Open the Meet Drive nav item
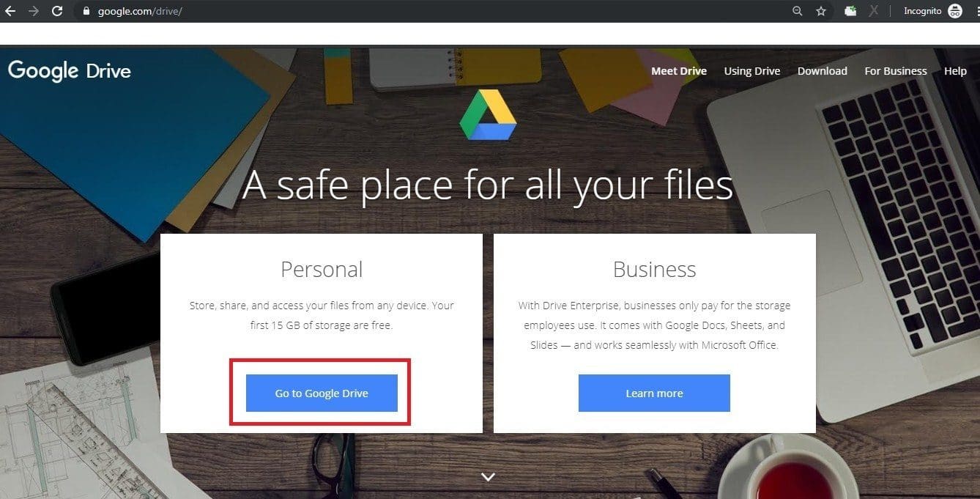The image size is (980, 499). [x=679, y=71]
